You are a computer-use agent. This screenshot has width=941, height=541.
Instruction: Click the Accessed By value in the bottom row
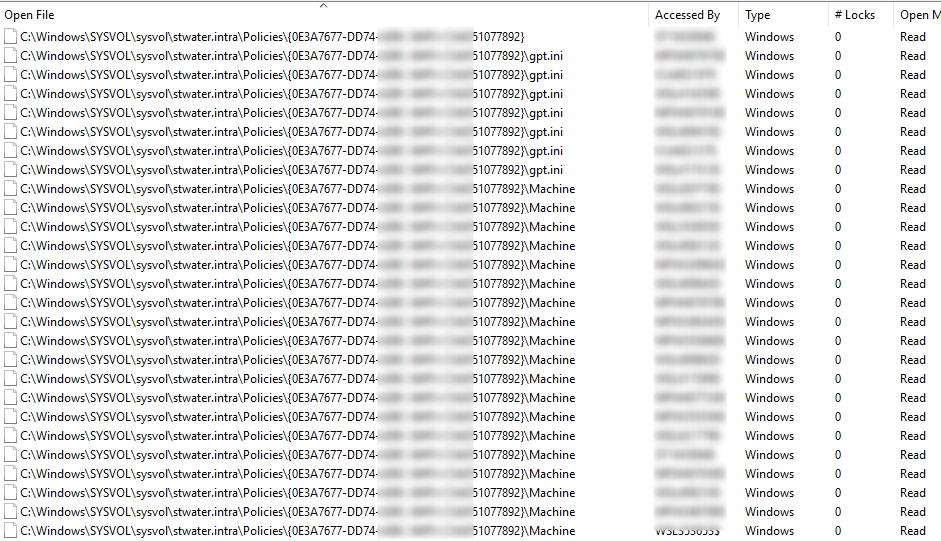[687, 531]
